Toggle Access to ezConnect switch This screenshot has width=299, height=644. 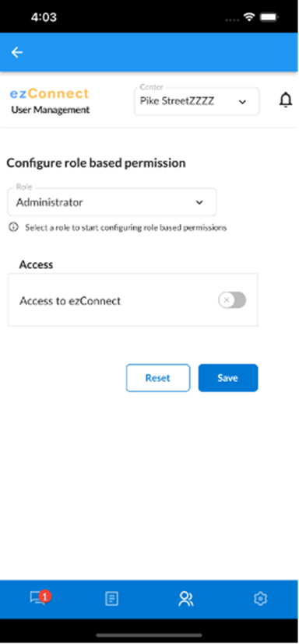pyautogui.click(x=232, y=300)
